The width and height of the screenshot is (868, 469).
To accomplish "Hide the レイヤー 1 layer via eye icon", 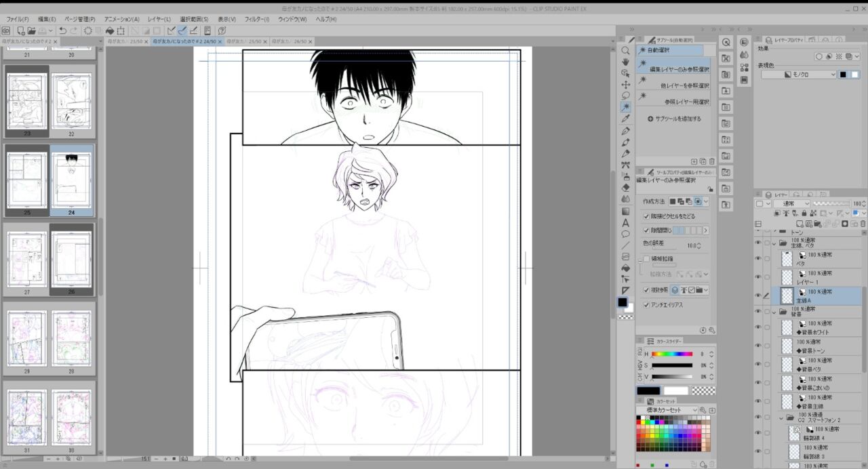I will tap(758, 277).
